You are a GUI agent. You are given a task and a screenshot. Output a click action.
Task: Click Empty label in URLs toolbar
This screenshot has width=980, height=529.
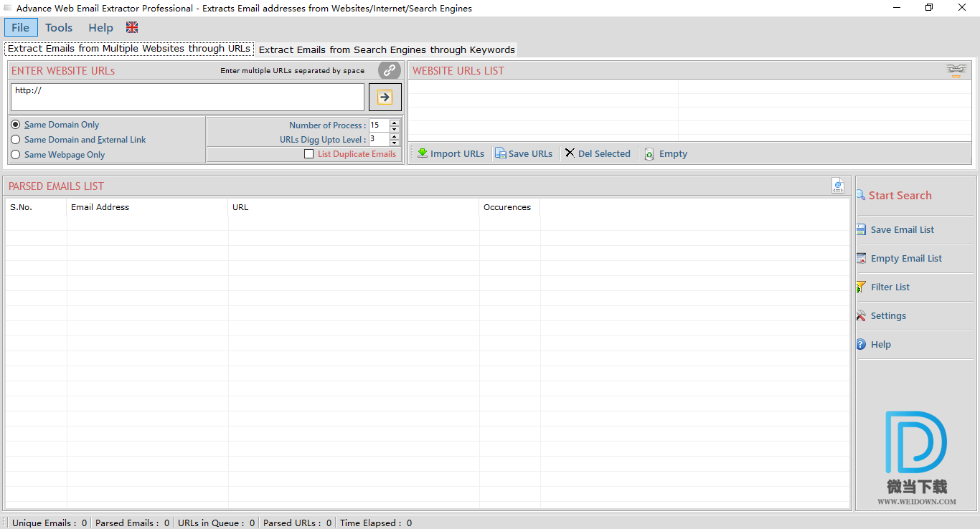[x=673, y=153]
